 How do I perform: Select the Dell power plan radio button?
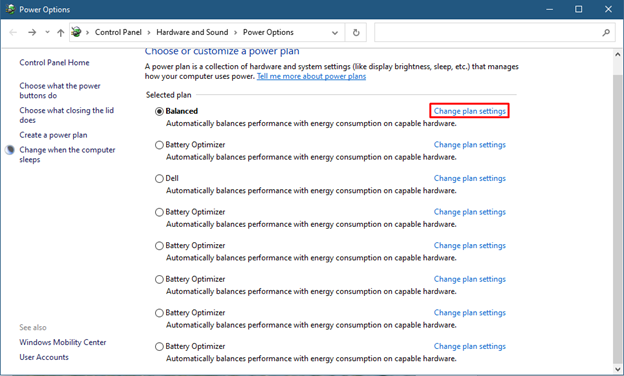[x=159, y=179]
